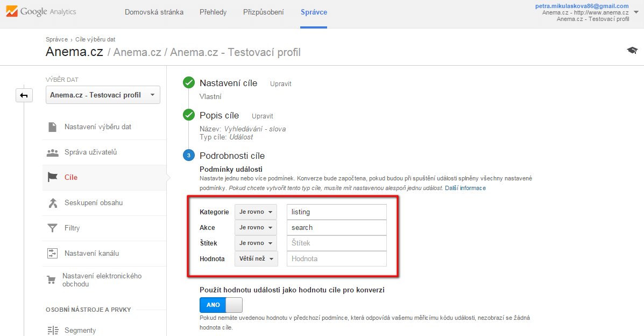Image resolution: width=644 pixels, height=336 pixels.
Task: Click the back arrow collapse button
Action: pos(24,95)
